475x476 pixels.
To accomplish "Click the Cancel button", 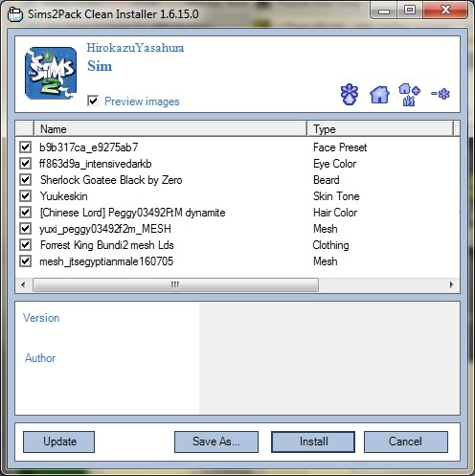I will [406, 442].
